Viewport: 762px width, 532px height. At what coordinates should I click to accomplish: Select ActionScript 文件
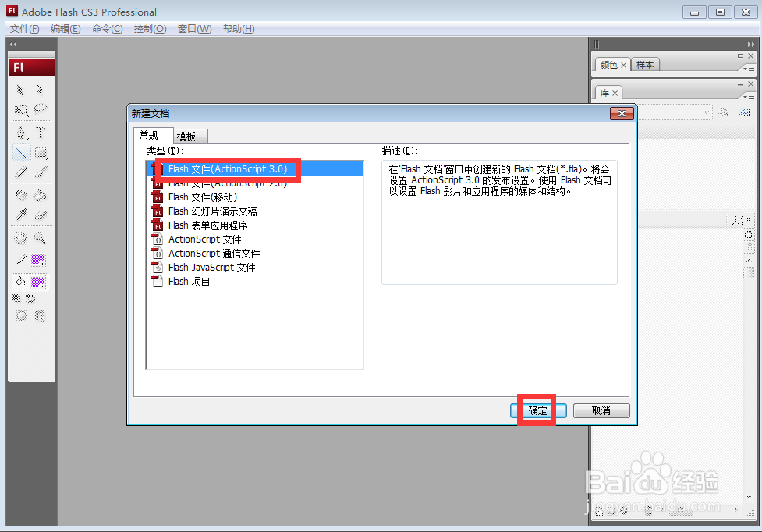[254, 239]
